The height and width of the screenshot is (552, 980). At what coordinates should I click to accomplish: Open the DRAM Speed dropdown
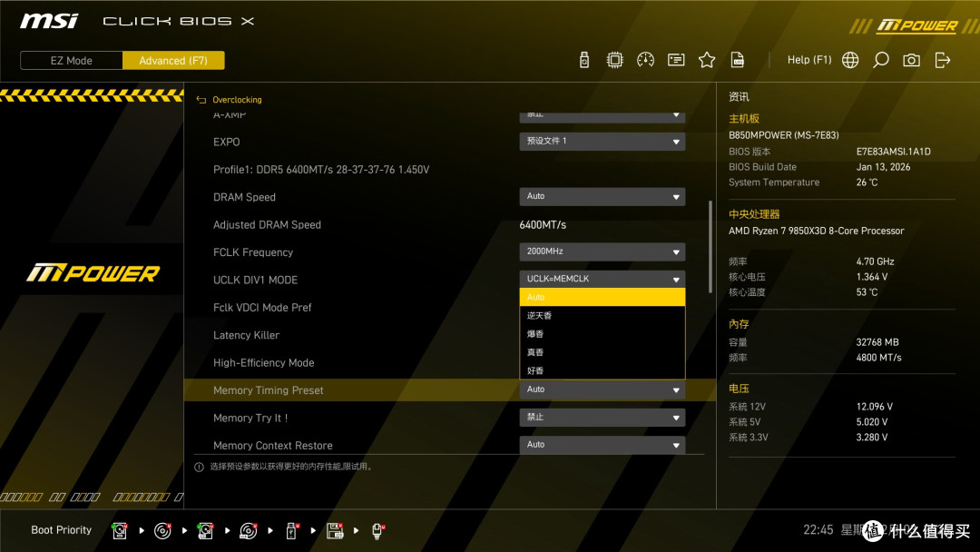[602, 196]
